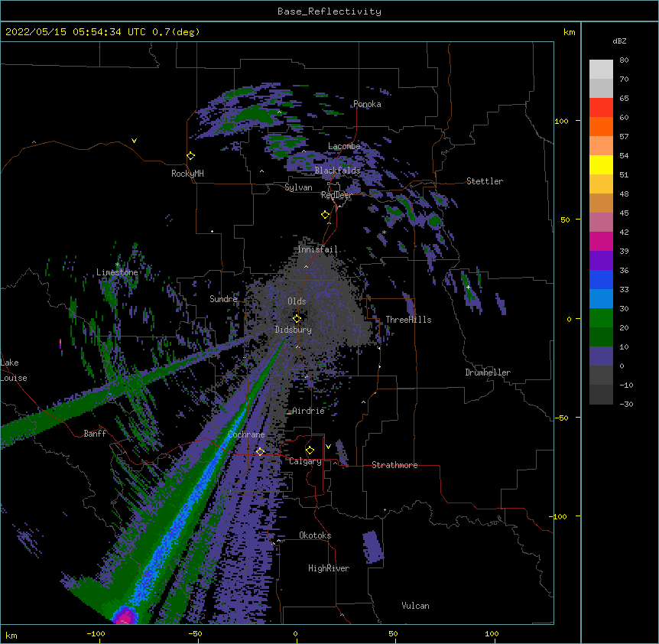Click the Ponoka city label

[367, 104]
